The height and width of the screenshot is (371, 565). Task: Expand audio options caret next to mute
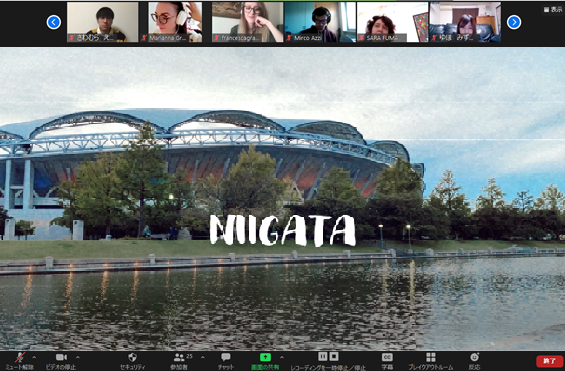[x=34, y=357]
